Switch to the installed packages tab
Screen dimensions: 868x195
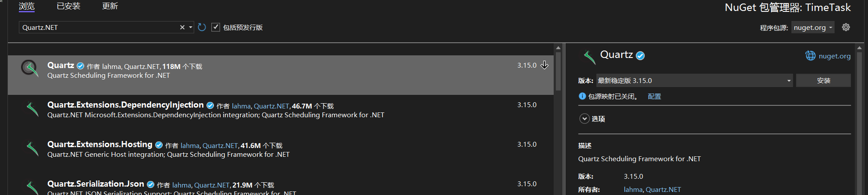click(69, 6)
